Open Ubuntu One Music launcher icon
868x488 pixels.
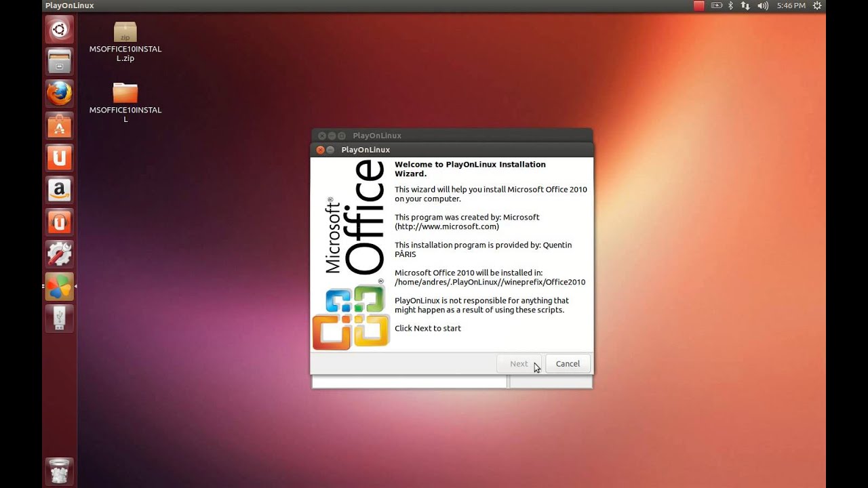point(59,222)
